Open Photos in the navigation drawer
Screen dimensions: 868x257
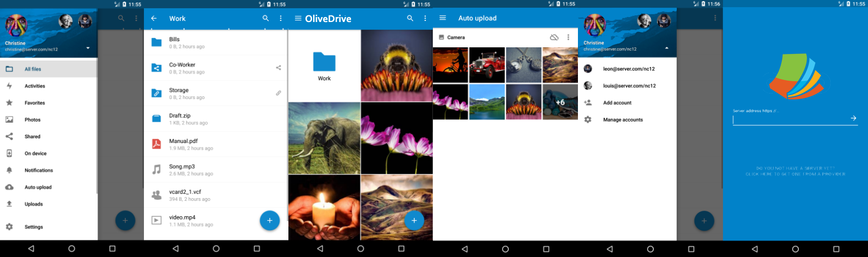(48, 119)
